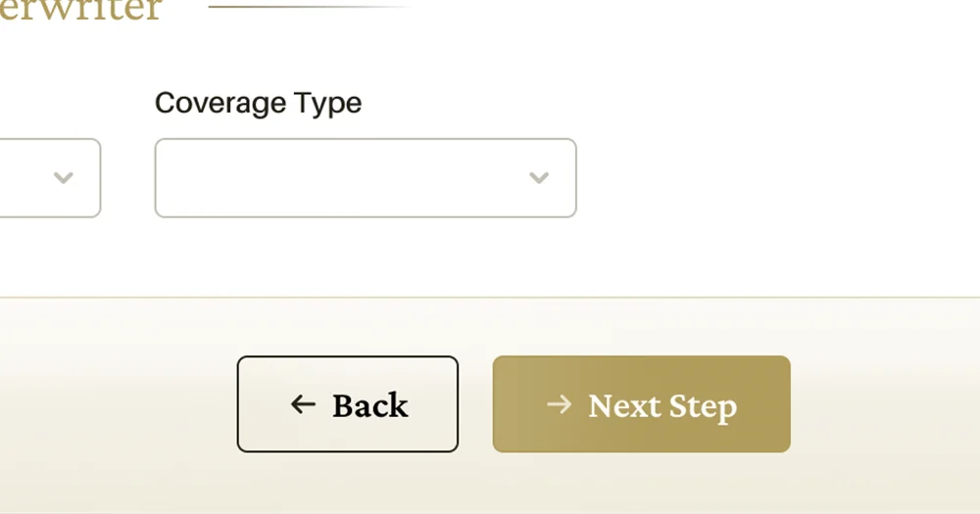
Task: Click the gold Underwriter section heading
Action: tap(80, 10)
